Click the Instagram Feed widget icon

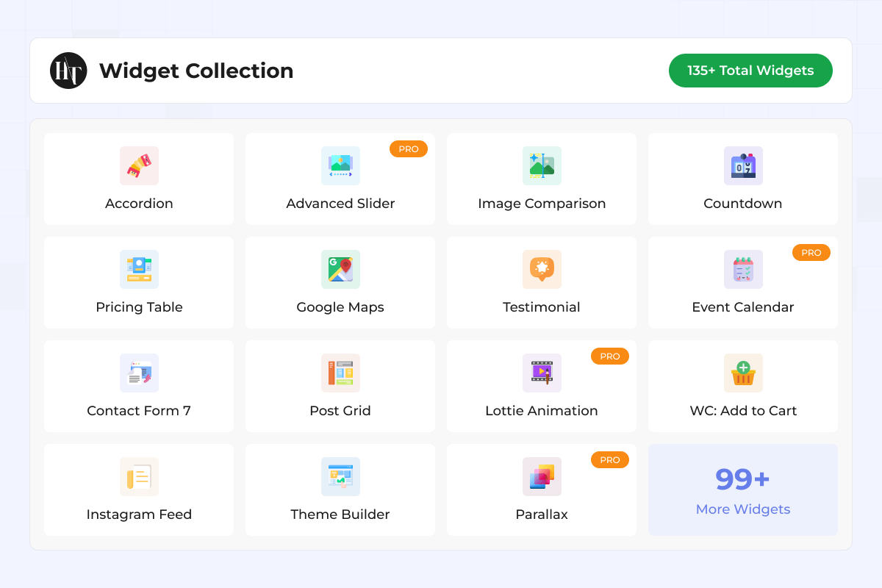coord(139,476)
